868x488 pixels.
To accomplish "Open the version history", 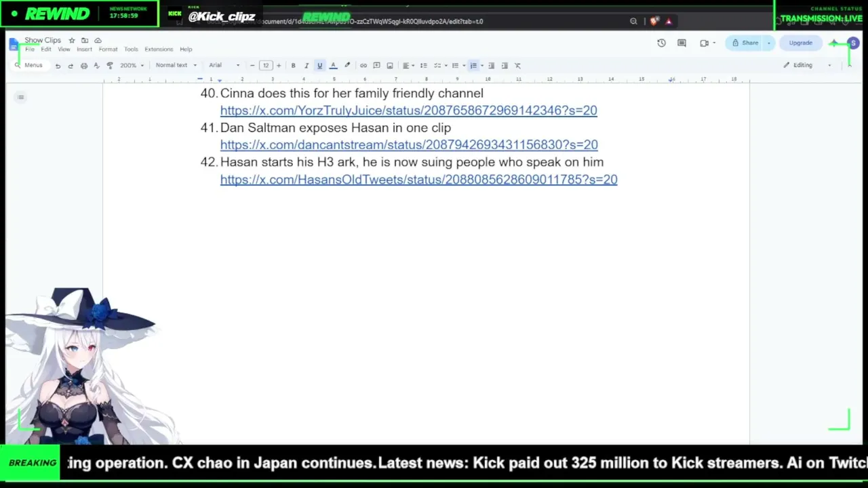I will 661,43.
